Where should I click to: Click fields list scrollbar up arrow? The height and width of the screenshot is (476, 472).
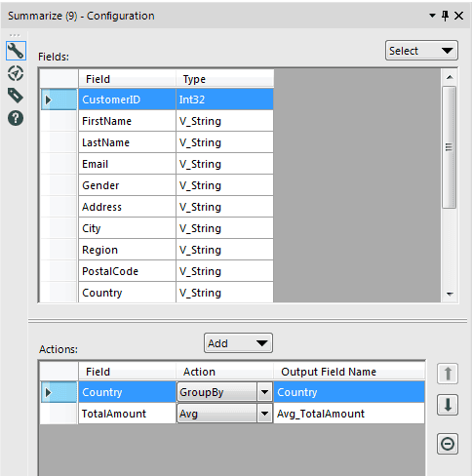pos(450,77)
